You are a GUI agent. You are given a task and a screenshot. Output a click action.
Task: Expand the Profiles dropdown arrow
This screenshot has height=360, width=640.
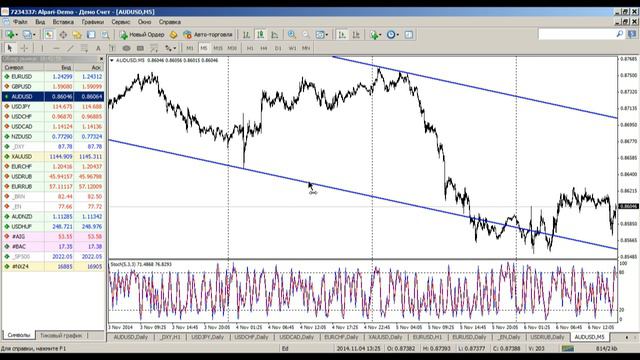(x=34, y=35)
